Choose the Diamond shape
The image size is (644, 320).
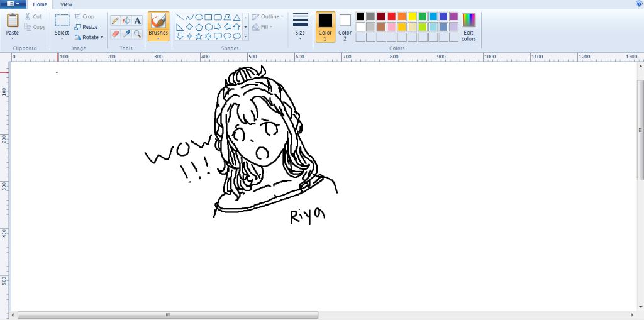click(x=189, y=26)
